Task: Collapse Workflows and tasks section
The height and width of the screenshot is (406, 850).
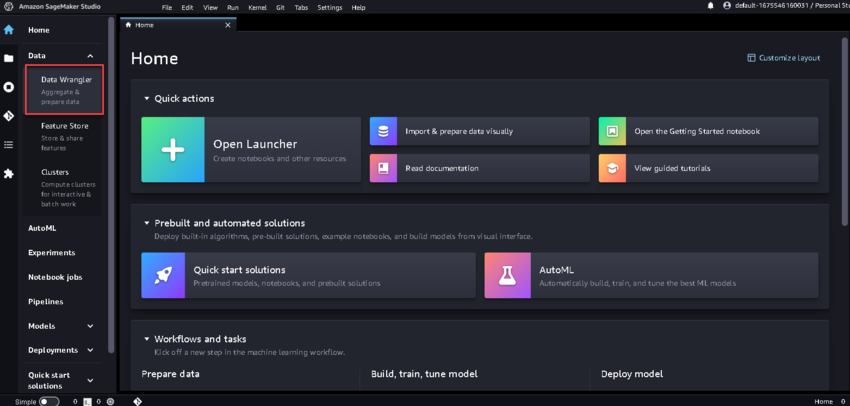Action: click(146, 339)
